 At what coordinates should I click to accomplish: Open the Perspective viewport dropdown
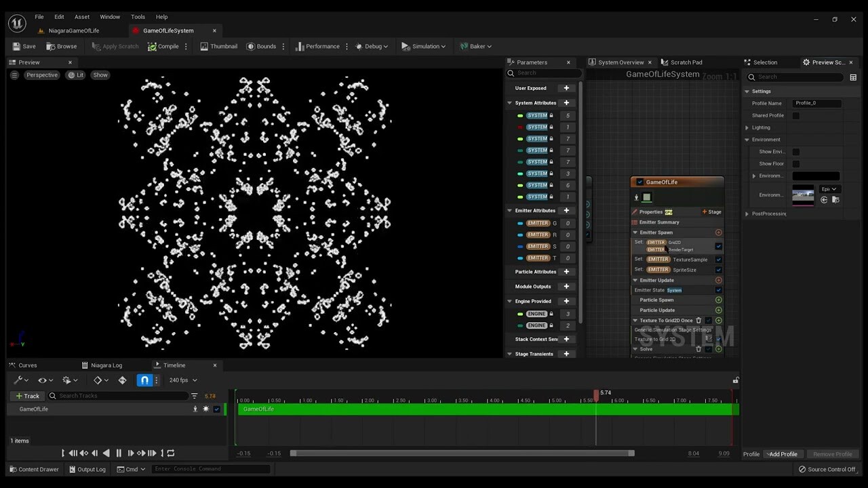coord(42,75)
